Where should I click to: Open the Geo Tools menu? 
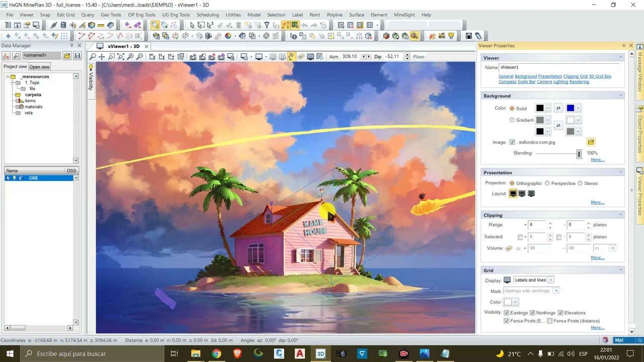click(111, 15)
